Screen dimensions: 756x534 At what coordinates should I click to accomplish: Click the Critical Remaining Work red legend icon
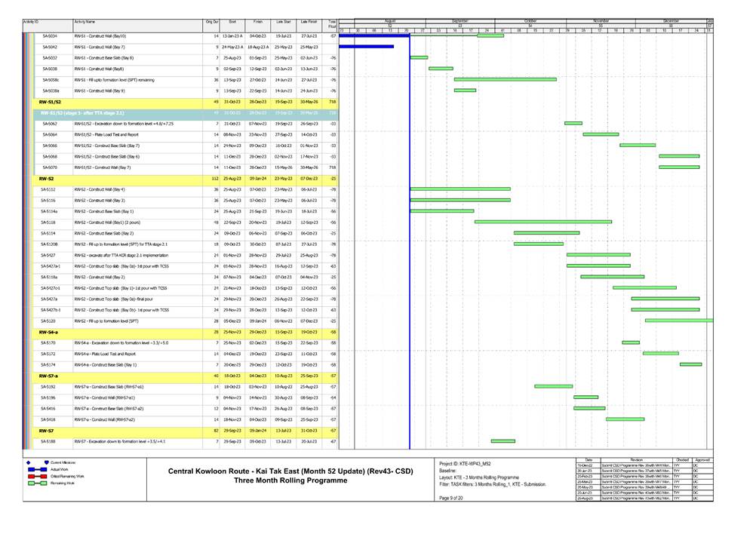coord(35,477)
